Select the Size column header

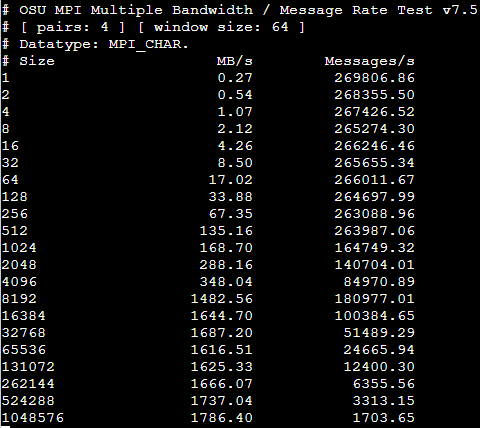(x=37, y=61)
